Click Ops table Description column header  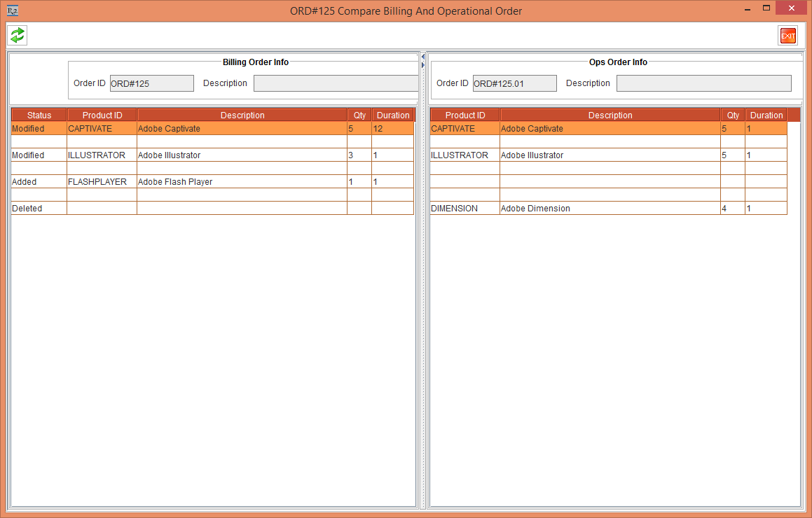point(610,115)
